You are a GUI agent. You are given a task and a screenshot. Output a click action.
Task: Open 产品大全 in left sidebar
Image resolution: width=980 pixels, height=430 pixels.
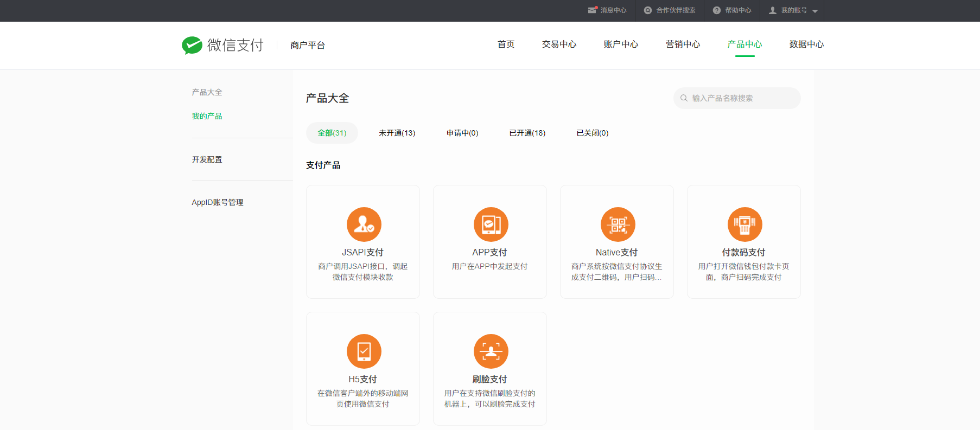coord(207,92)
